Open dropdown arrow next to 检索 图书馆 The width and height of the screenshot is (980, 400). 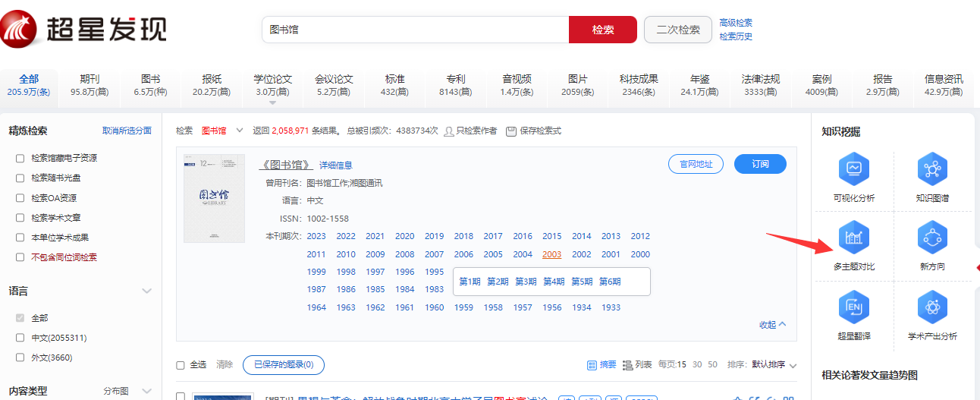[240, 131]
